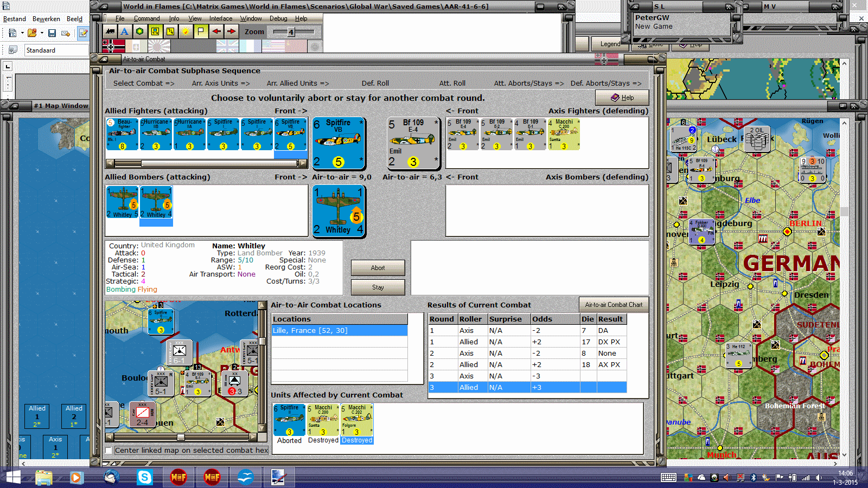Click the red right arrow toolbar icon
Screen dimensions: 868x488
pyautogui.click(x=232, y=31)
